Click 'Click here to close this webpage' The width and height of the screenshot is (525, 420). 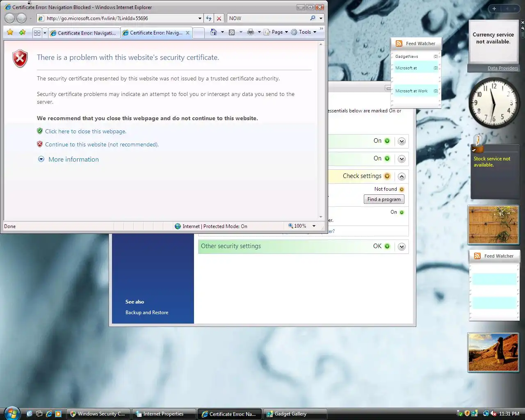click(86, 131)
